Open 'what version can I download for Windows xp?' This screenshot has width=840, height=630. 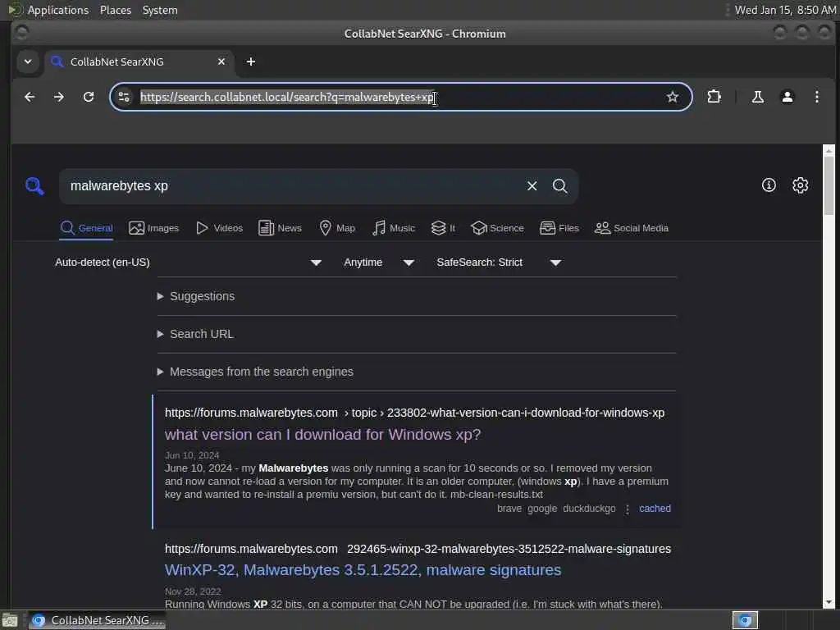[x=322, y=435]
